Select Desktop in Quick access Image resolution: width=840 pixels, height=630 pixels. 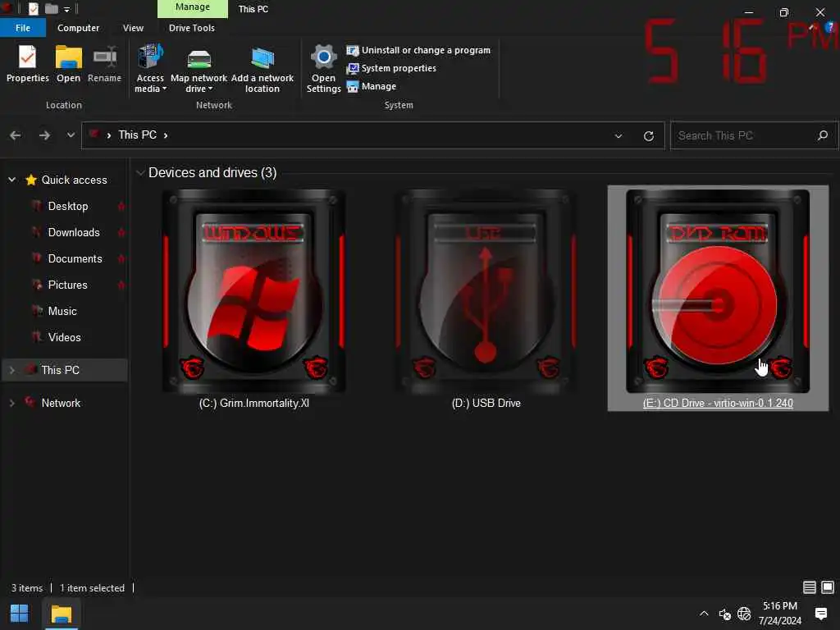(x=68, y=206)
